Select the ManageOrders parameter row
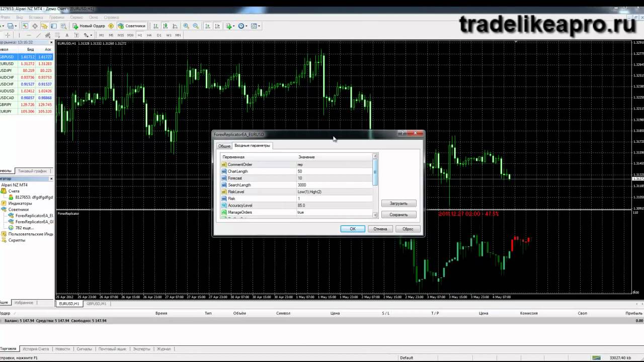This screenshot has height=362, width=644. click(x=296, y=212)
